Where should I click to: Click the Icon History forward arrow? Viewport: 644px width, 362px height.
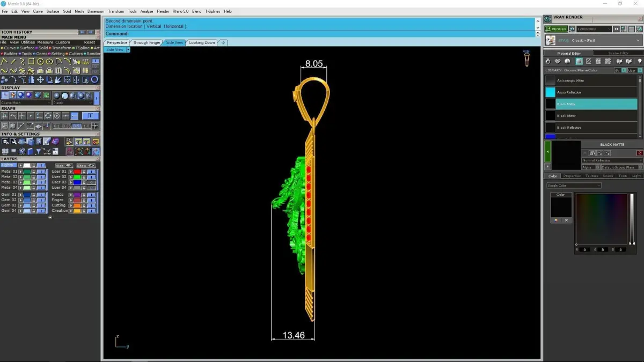(91, 32)
